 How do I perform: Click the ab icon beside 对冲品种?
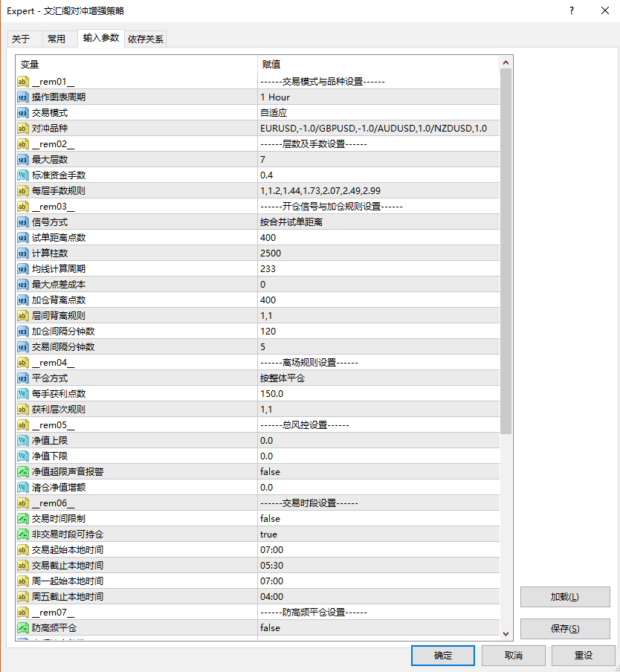click(x=23, y=129)
